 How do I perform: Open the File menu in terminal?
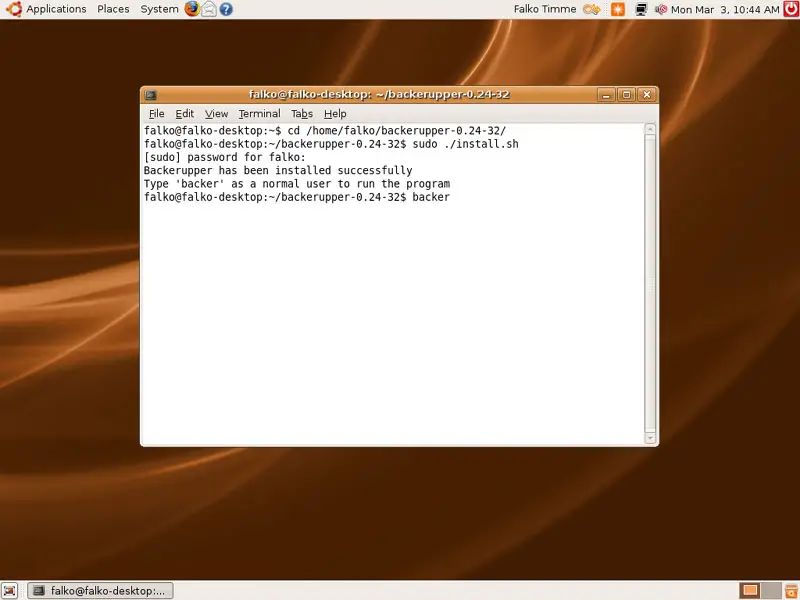[156, 114]
